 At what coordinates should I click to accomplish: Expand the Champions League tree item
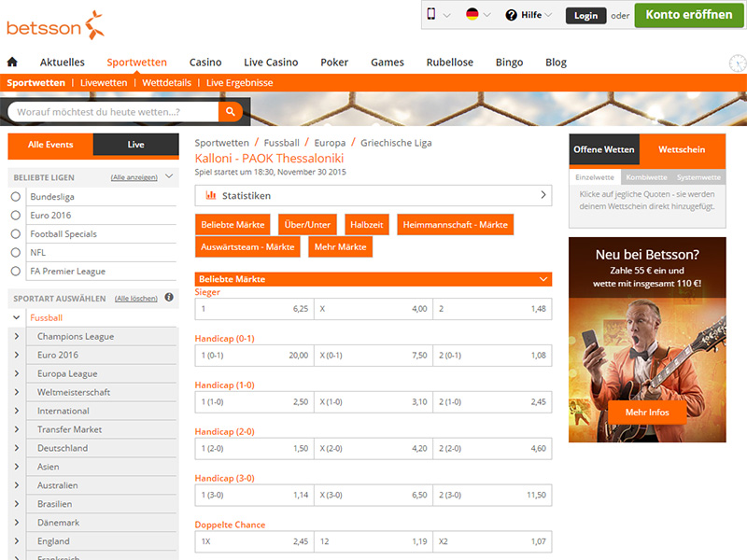coord(17,336)
